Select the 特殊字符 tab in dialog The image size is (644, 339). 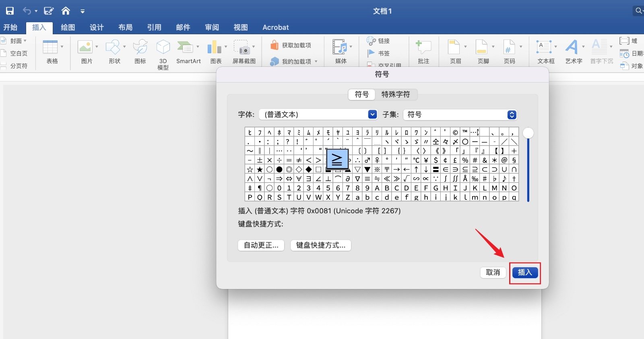click(396, 94)
